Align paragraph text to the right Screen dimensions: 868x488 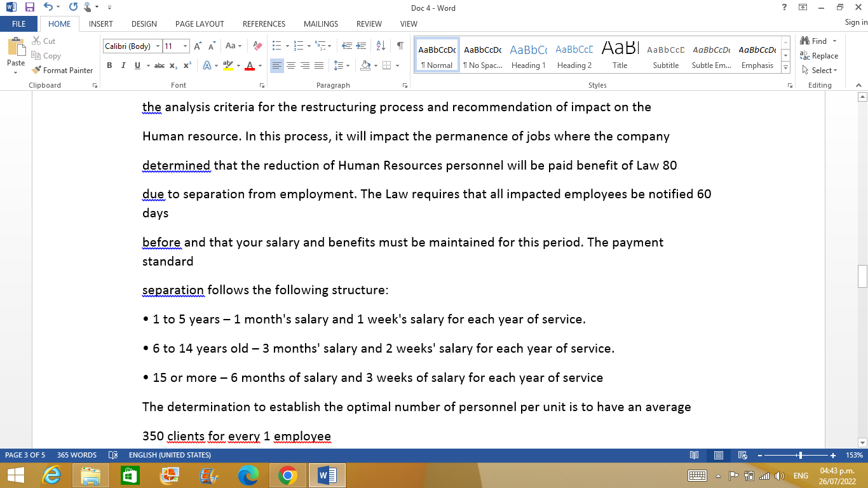click(x=305, y=65)
